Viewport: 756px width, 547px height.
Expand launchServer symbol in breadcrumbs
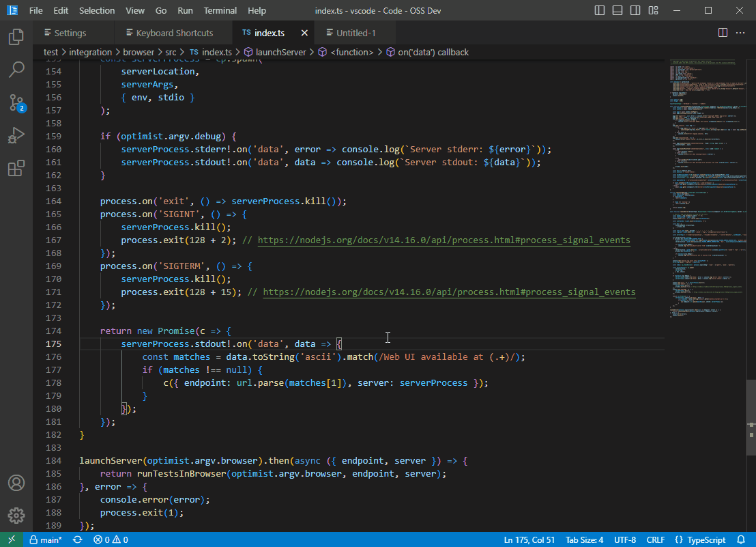coord(278,52)
